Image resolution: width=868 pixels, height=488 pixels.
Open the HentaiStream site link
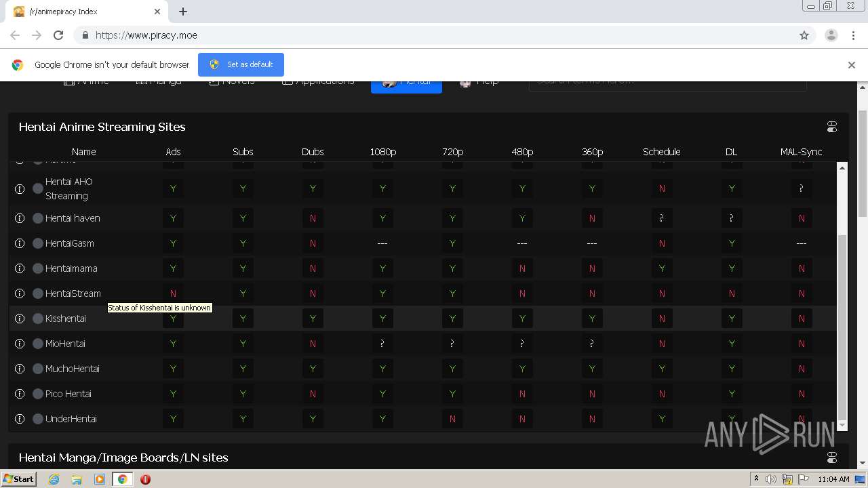tap(73, 293)
